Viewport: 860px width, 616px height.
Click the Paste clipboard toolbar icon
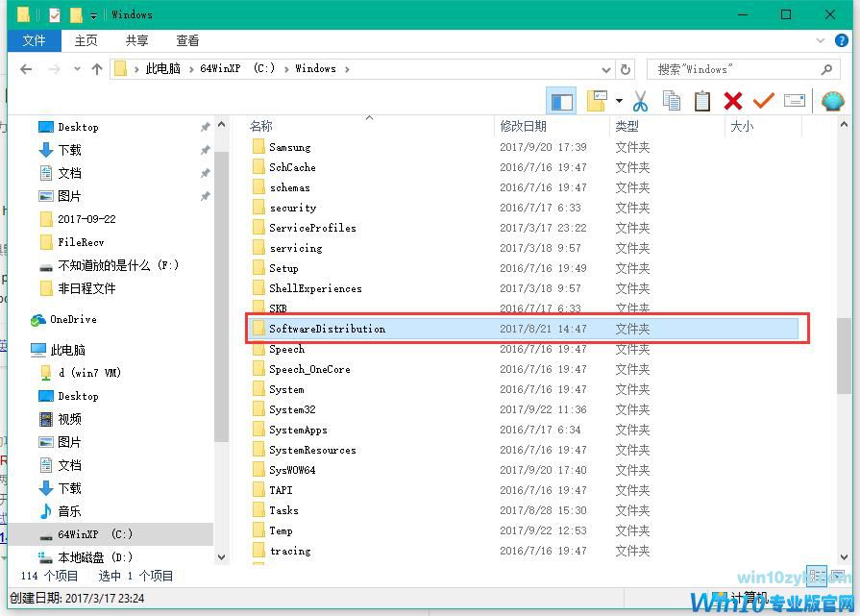click(702, 100)
